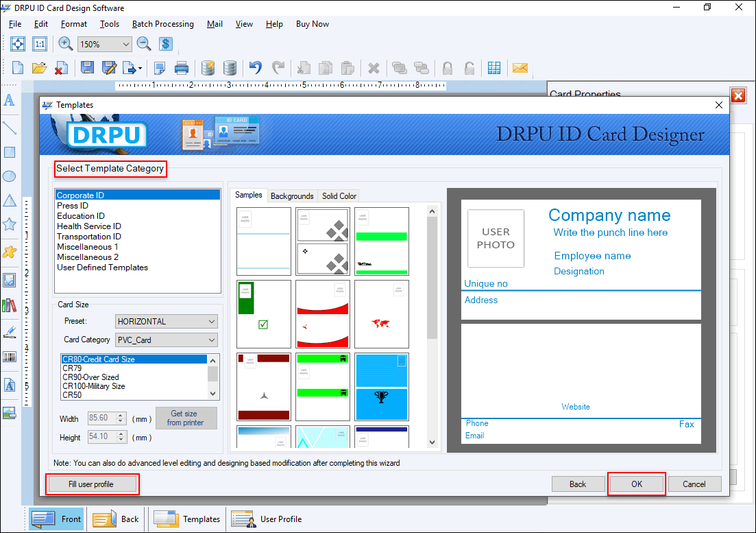Switch to the Solid Color tab
This screenshot has height=533, width=756.
point(339,196)
